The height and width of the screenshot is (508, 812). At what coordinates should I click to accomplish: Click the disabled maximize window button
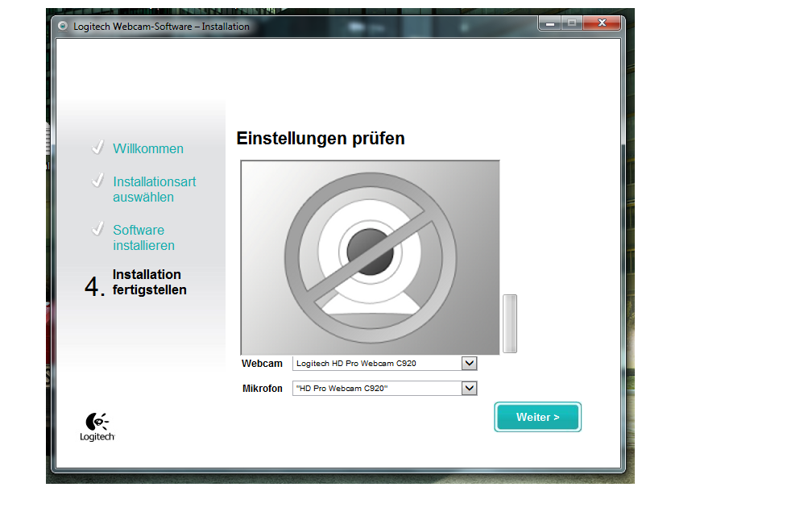click(572, 23)
